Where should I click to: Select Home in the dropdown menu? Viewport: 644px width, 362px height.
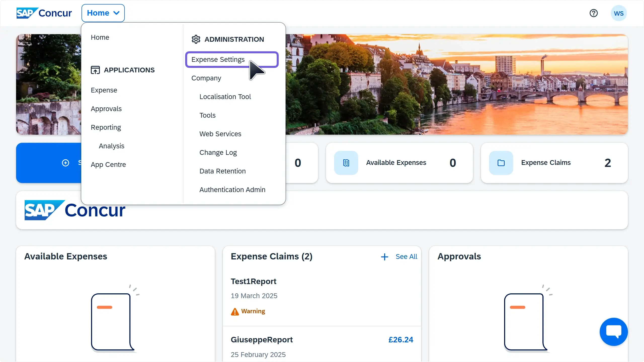point(100,37)
